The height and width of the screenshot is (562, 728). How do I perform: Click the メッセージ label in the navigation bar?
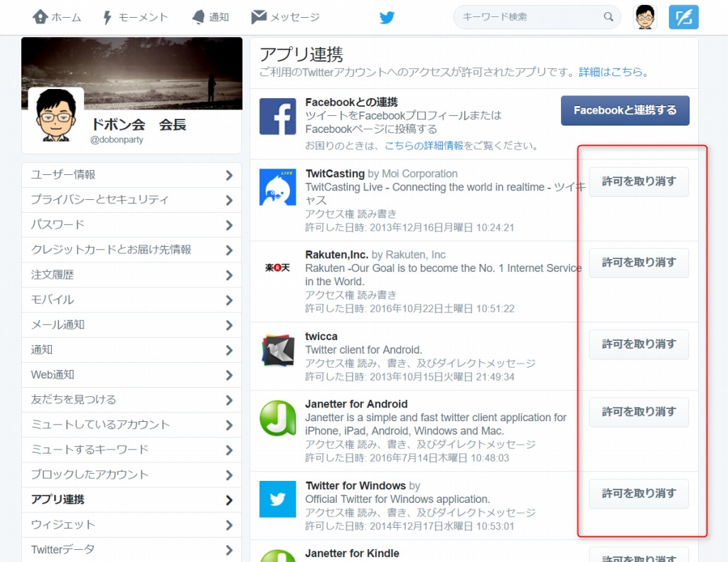pyautogui.click(x=295, y=18)
